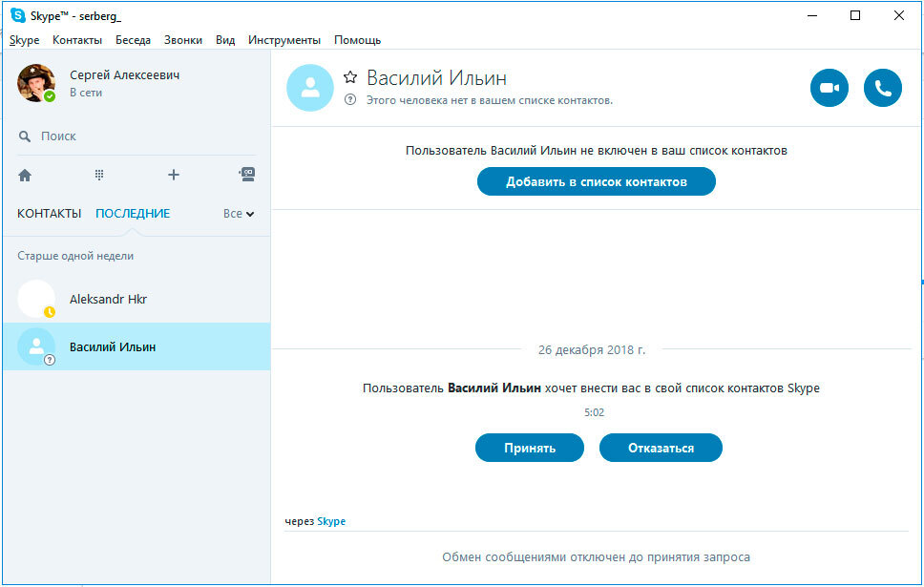Switch to the КОНТАКТЫ tab

click(49, 214)
